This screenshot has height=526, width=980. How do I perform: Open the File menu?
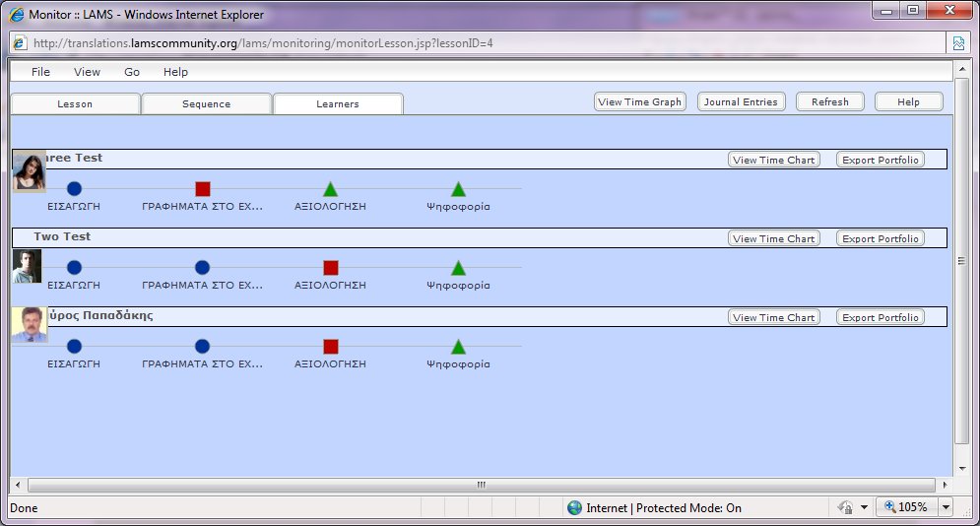coord(40,72)
